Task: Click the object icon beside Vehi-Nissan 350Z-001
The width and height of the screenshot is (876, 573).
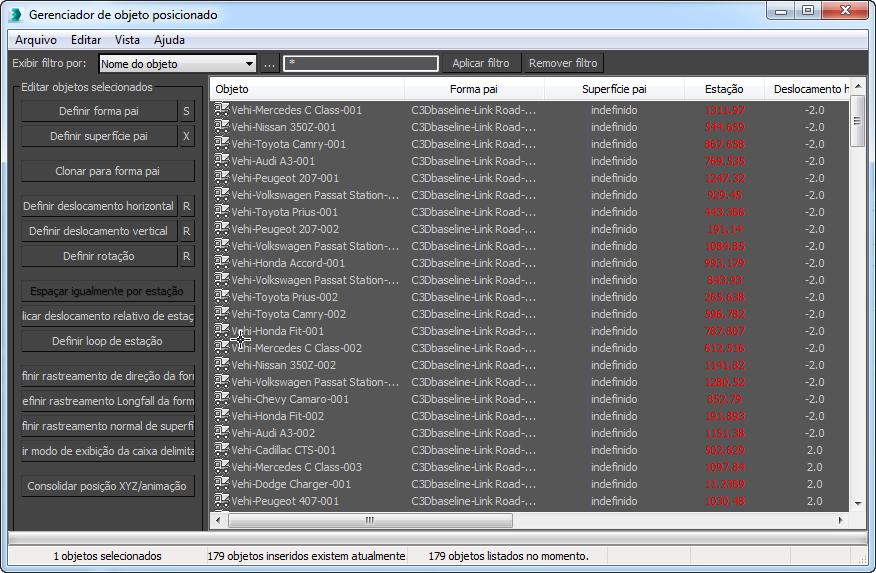Action: tap(221, 127)
